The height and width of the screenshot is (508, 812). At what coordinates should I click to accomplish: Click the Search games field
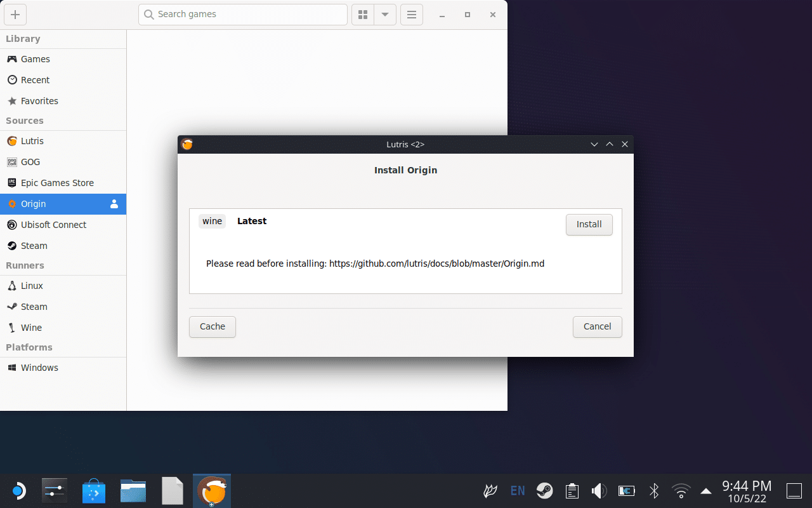click(x=243, y=15)
